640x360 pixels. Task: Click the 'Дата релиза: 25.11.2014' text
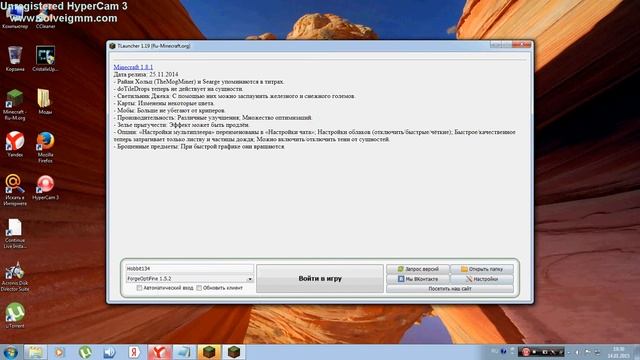pyautogui.click(x=146, y=74)
